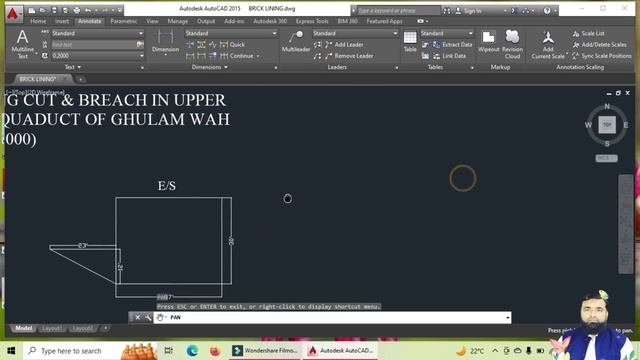Screen dimensions: 640x360
Task: Click the TOP face of the ViewCube
Action: [x=607, y=125]
